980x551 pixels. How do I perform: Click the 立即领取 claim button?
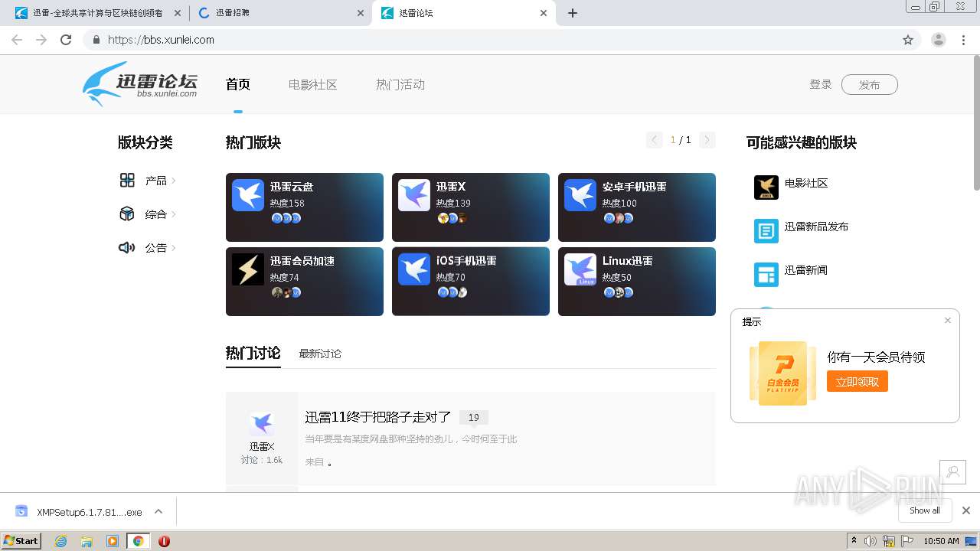(x=857, y=381)
